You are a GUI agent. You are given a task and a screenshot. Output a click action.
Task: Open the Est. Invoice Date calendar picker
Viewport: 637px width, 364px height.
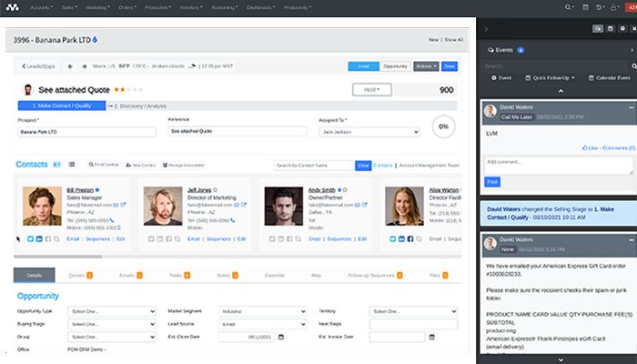(x=432, y=337)
